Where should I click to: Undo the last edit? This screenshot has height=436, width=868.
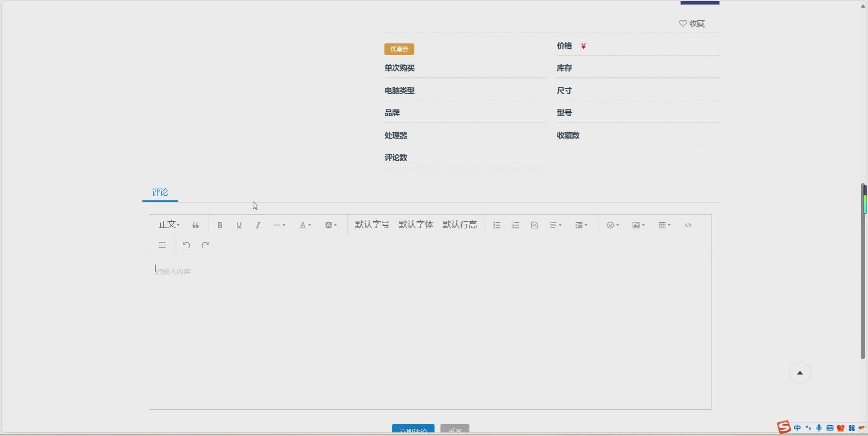[x=186, y=245]
